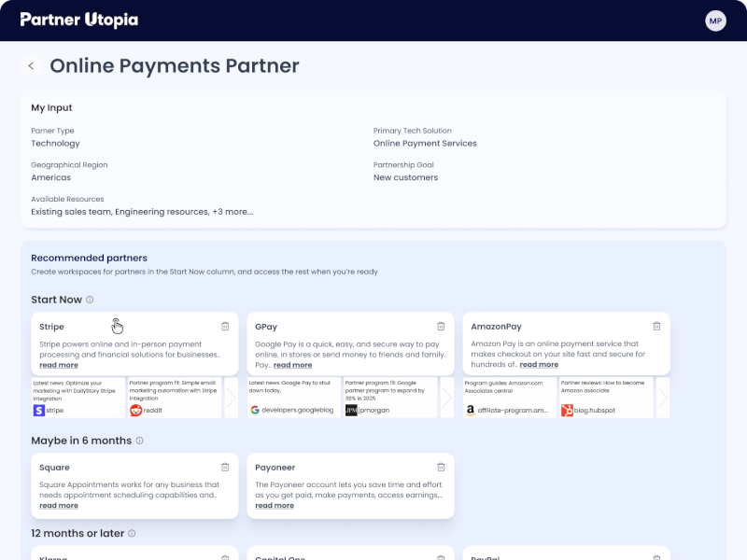
Task: Show more AmazonPay resources via chevron
Action: click(x=663, y=398)
